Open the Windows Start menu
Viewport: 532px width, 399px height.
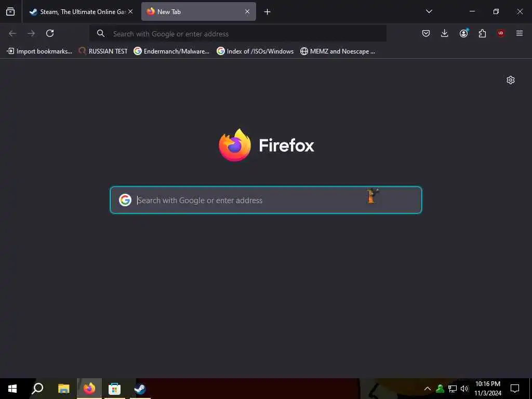pos(12,389)
